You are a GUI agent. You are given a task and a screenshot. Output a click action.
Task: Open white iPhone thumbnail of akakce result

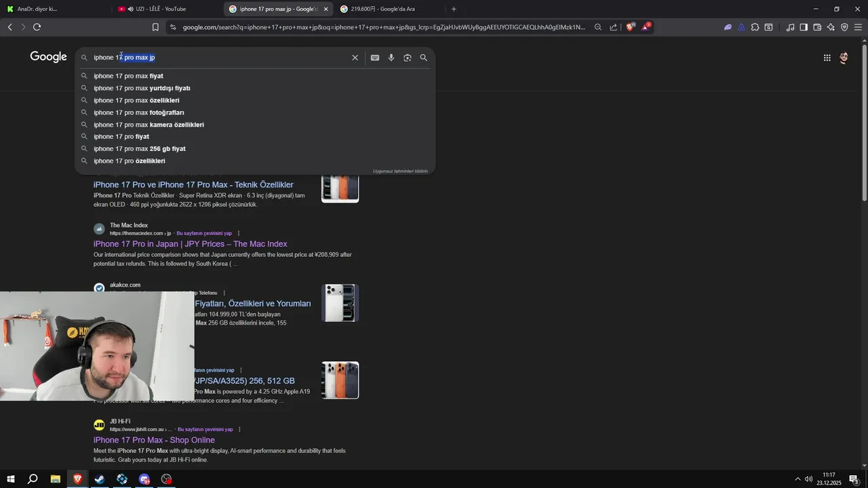pos(340,302)
